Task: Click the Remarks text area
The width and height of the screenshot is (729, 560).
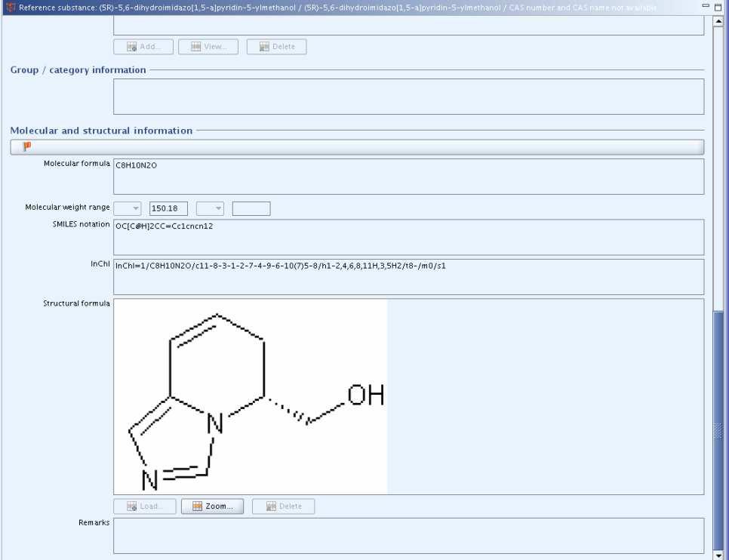Action: coord(409,536)
